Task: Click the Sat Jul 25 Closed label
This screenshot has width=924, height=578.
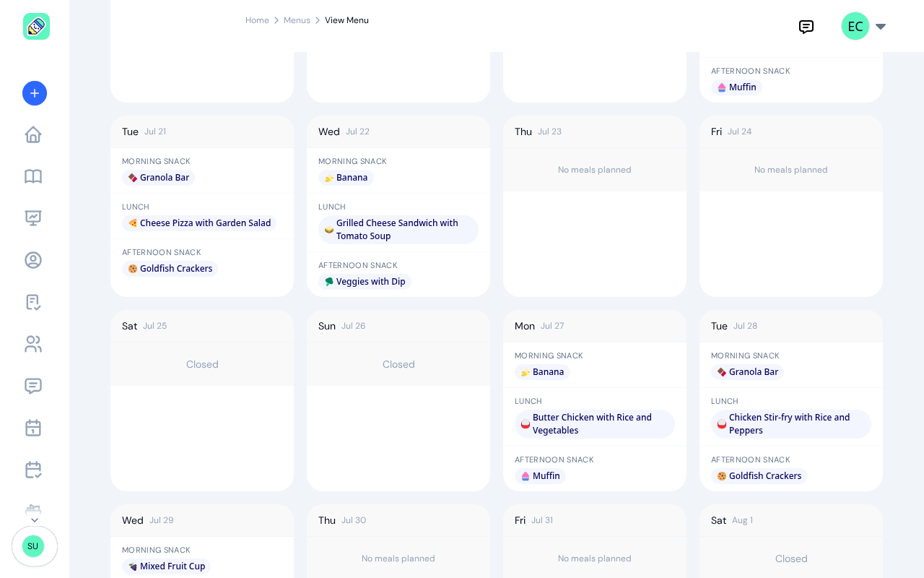Action: click(x=202, y=364)
